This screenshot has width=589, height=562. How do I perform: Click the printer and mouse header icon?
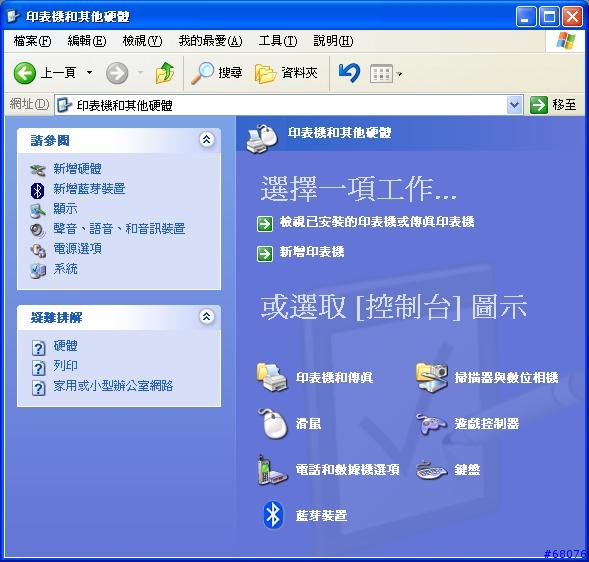[x=262, y=139]
